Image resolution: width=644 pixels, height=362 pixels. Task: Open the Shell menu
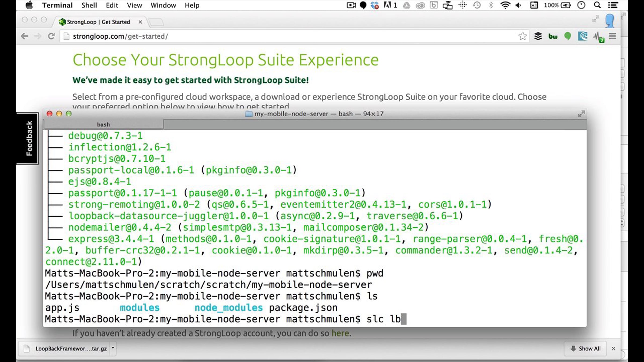point(89,5)
